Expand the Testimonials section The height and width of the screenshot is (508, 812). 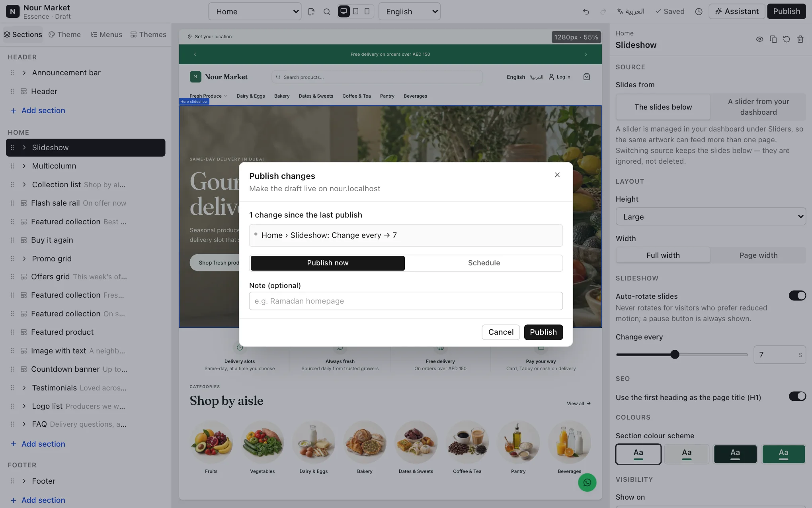[x=24, y=388]
